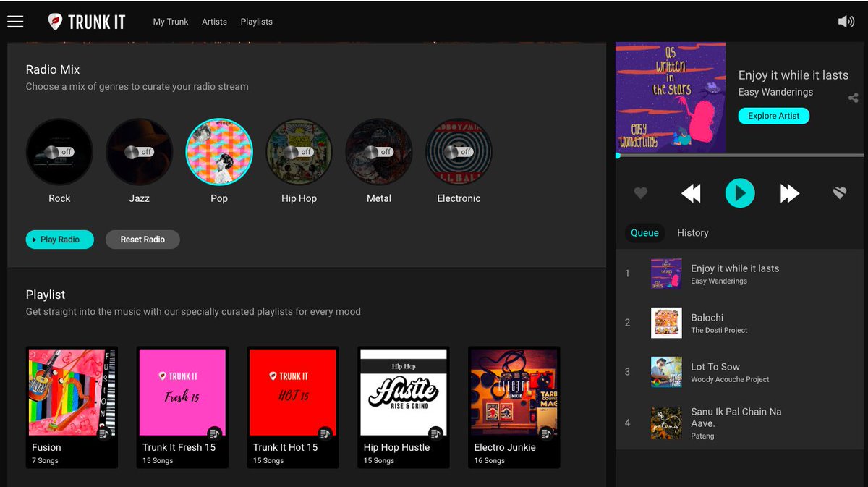Share the current song
The width and height of the screenshot is (868, 487).
click(x=853, y=98)
